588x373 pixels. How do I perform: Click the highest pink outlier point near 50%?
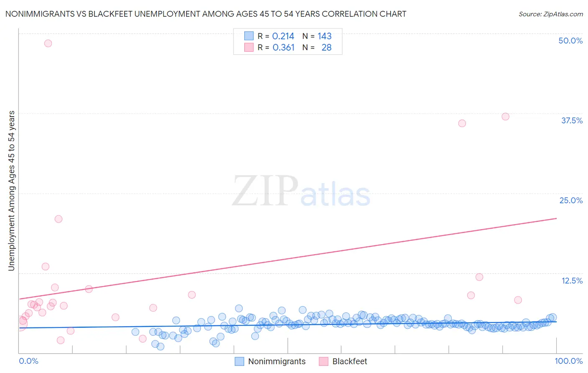click(48, 43)
